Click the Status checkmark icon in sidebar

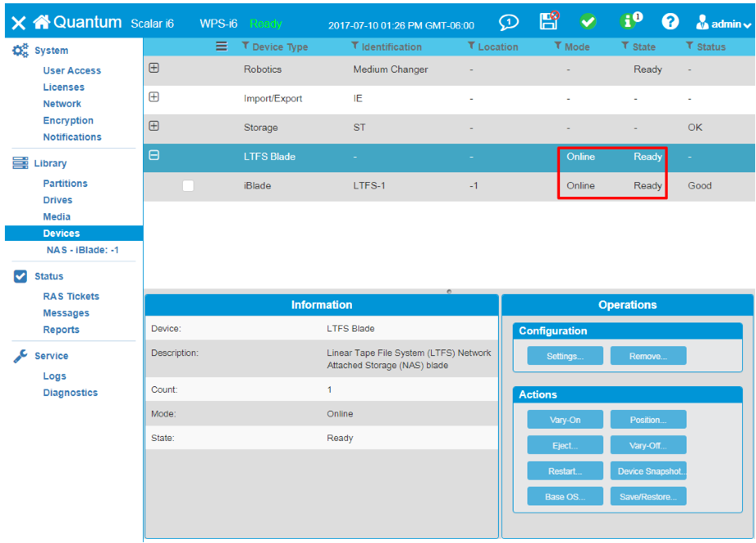20,276
